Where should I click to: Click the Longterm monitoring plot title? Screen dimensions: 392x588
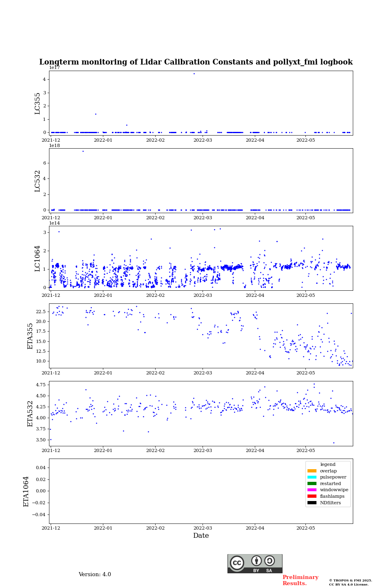(x=196, y=62)
